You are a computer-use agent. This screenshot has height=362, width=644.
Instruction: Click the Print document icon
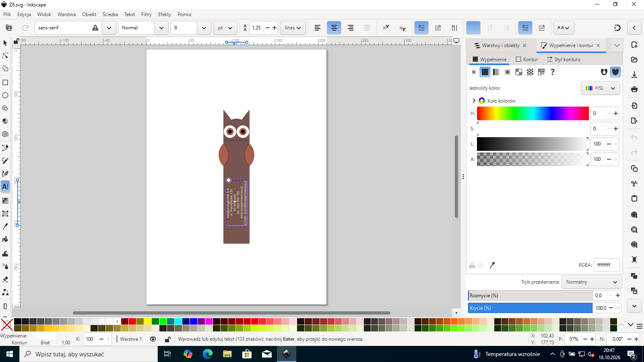pos(634,89)
